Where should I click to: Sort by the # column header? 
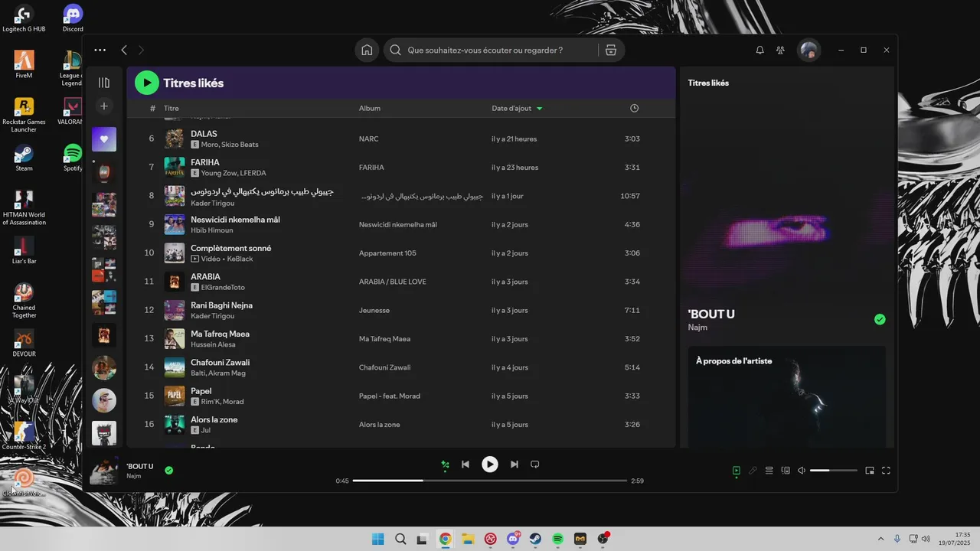click(x=152, y=109)
